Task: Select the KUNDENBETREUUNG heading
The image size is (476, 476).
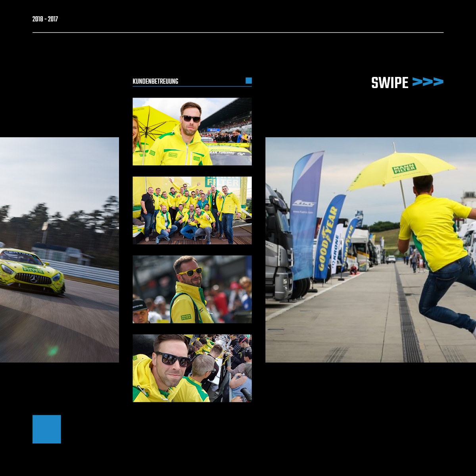Action: tap(155, 81)
